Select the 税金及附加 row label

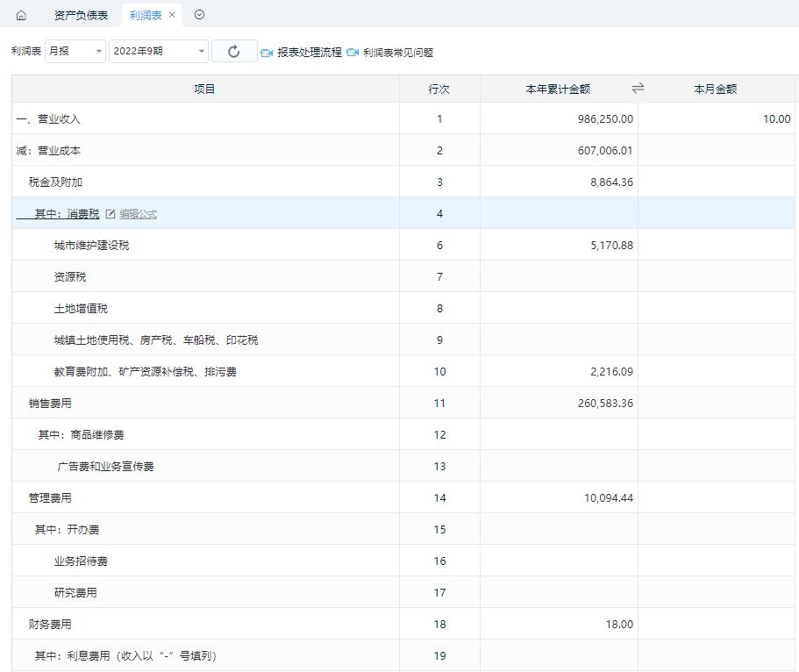pos(55,182)
